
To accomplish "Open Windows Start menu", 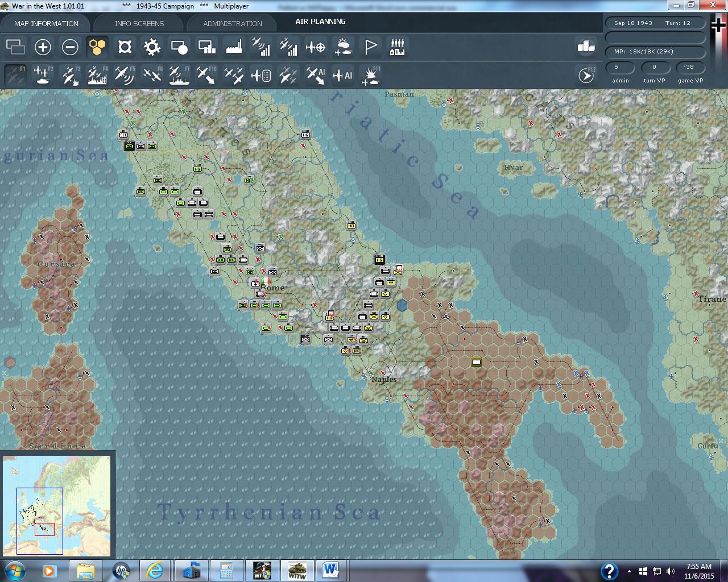I will tap(15, 570).
